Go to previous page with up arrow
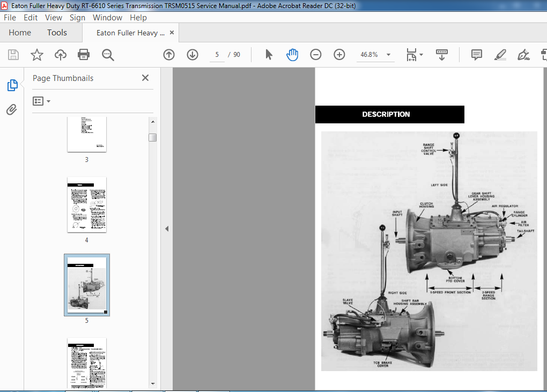547x392 pixels. (x=169, y=54)
